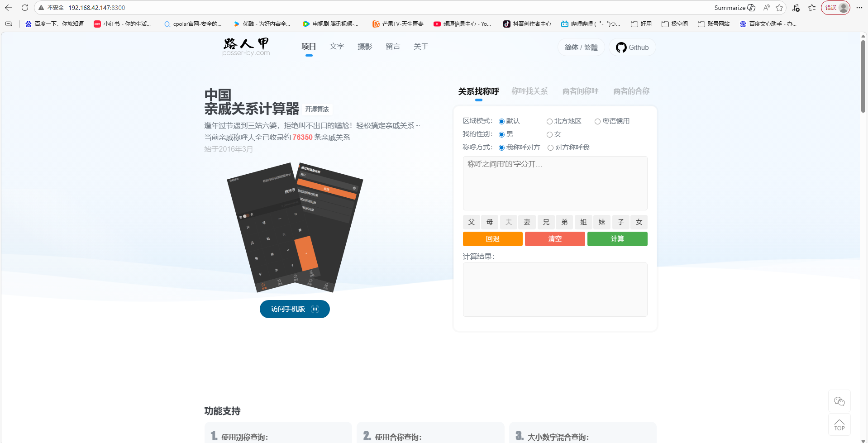Screen dimensions: 868x443
Task: Expand the 极空间 bookmarks folder
Action: 674,24
